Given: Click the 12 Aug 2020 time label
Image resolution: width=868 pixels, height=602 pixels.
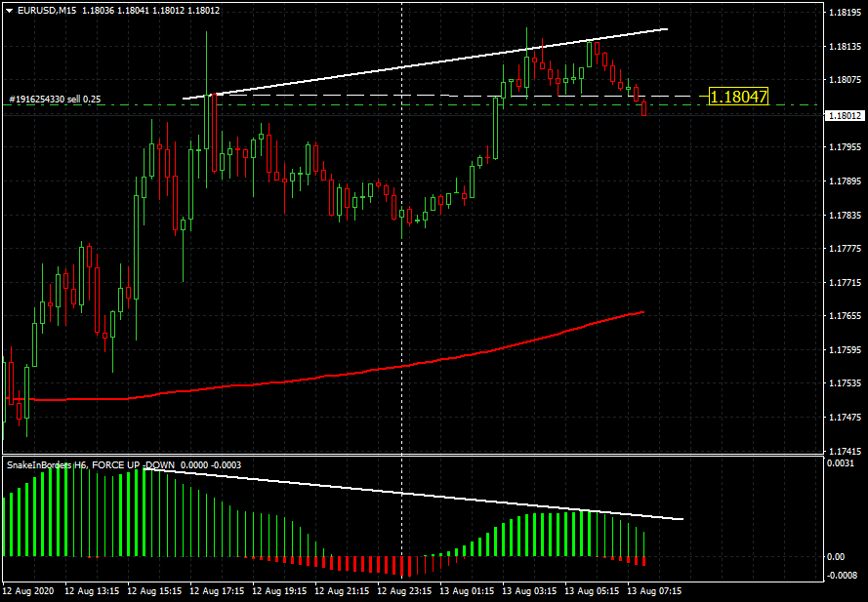Looking at the screenshot, I should 28,591.
